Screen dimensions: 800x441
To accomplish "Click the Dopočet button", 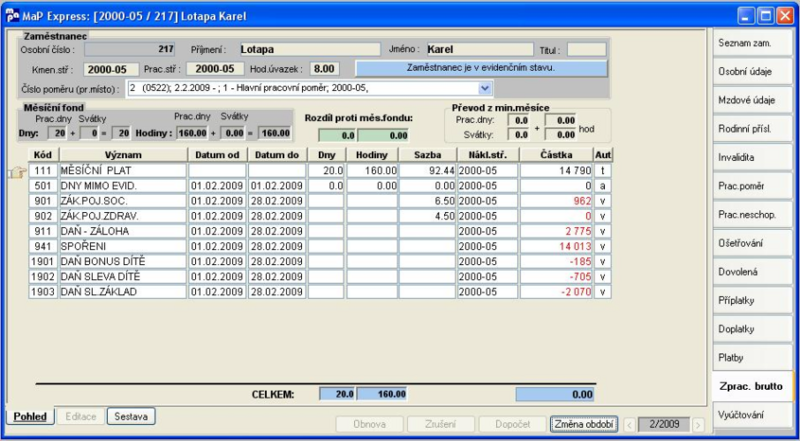I will point(512,424).
